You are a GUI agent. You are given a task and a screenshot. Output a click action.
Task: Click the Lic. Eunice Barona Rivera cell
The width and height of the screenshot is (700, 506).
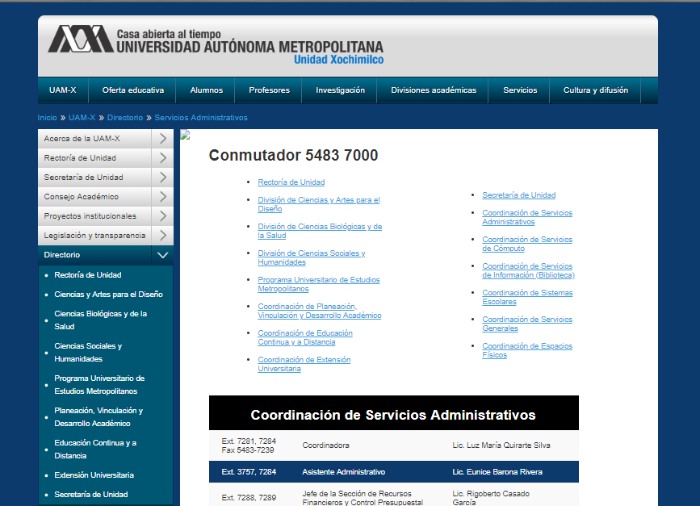497,472
